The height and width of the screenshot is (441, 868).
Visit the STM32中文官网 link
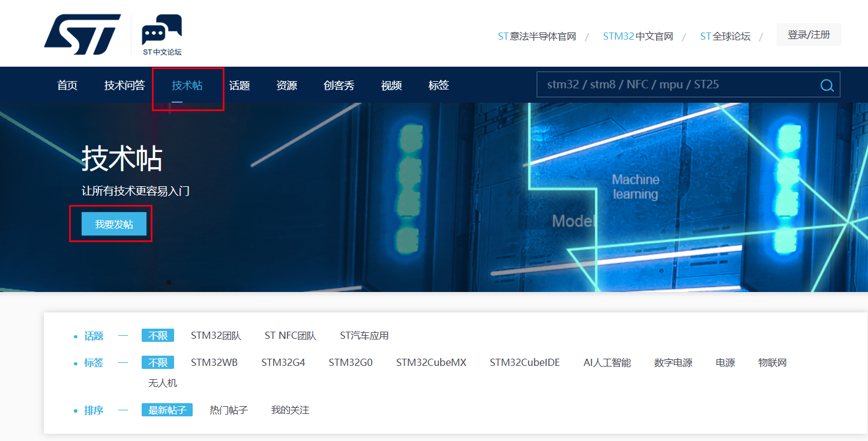pos(637,37)
